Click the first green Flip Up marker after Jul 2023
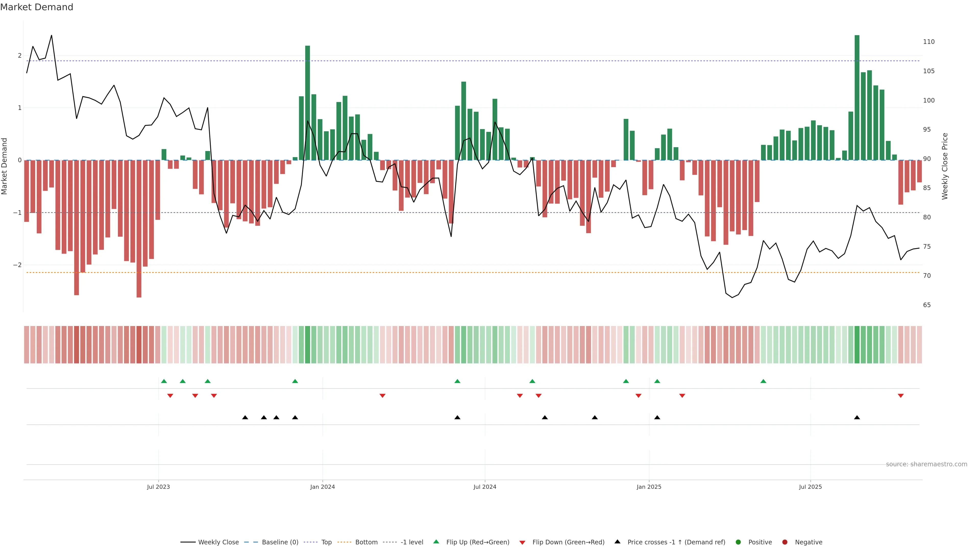Image resolution: width=980 pixels, height=551 pixels. pos(164,381)
